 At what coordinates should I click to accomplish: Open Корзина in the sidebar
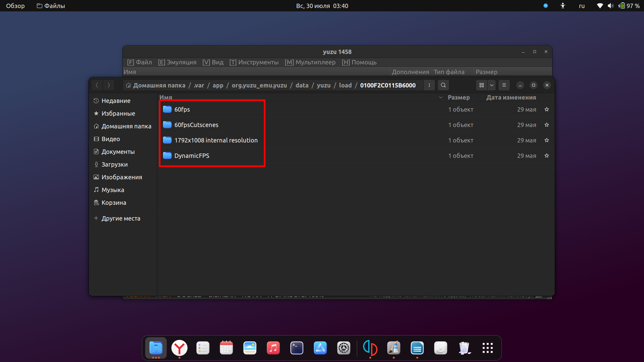coord(123,202)
